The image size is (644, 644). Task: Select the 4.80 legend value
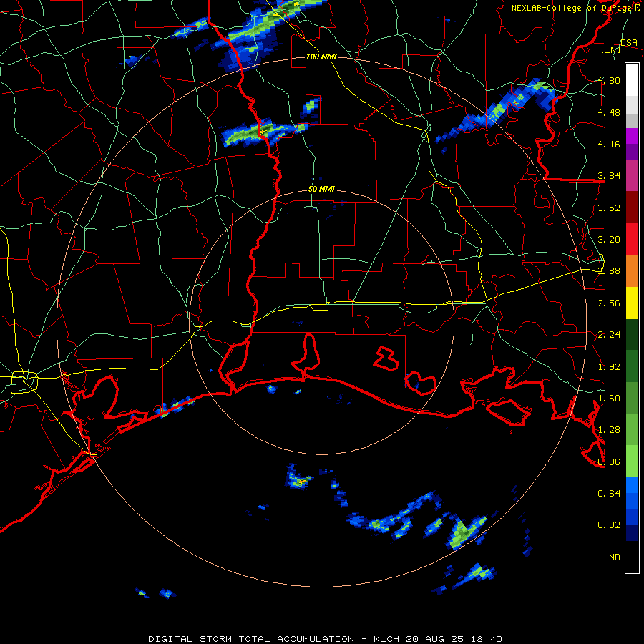pos(609,80)
